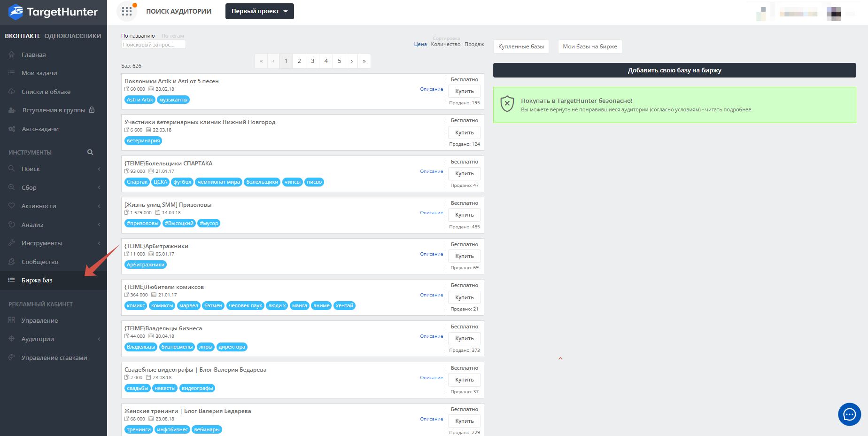Click the shield icon in green notice
This screenshot has width=868, height=436.
click(507, 104)
